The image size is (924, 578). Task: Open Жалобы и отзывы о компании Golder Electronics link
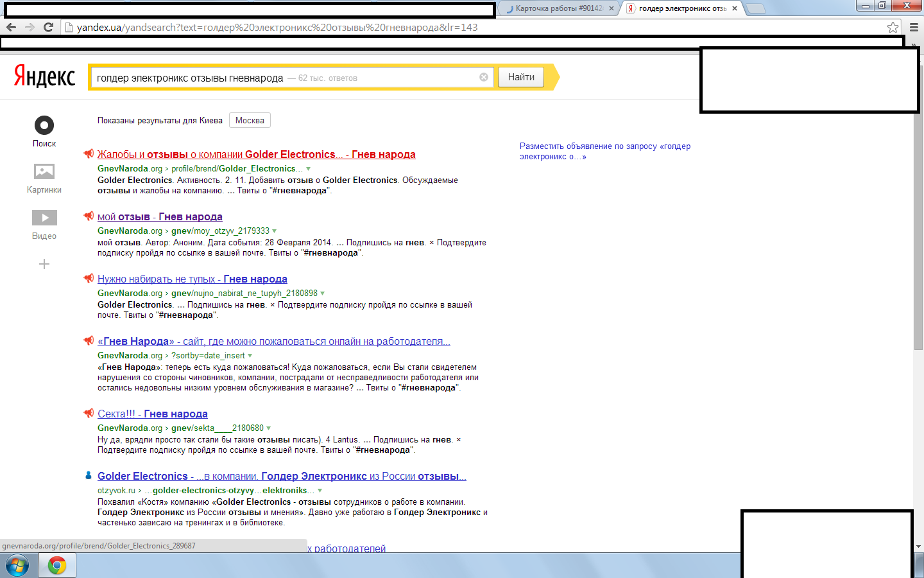click(x=256, y=154)
